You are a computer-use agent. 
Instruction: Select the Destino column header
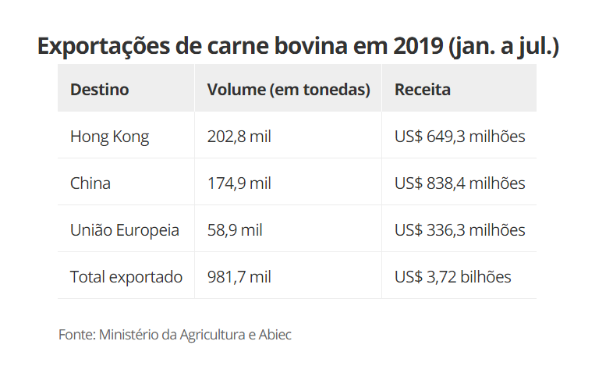99,89
